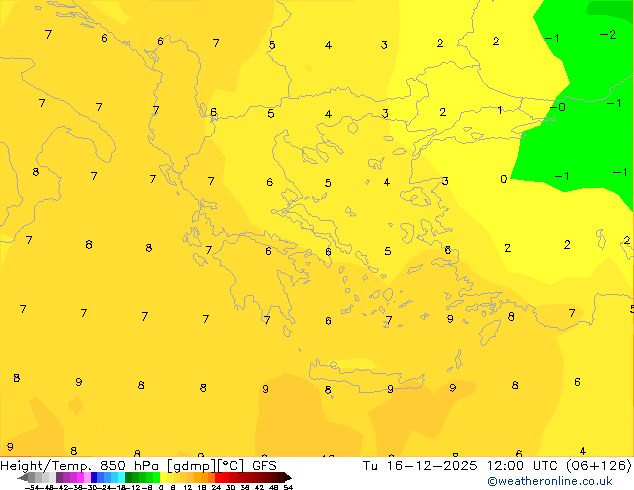Select the cyan swatch on the color scale
This screenshot has height=490, width=634.
pos(121,478)
